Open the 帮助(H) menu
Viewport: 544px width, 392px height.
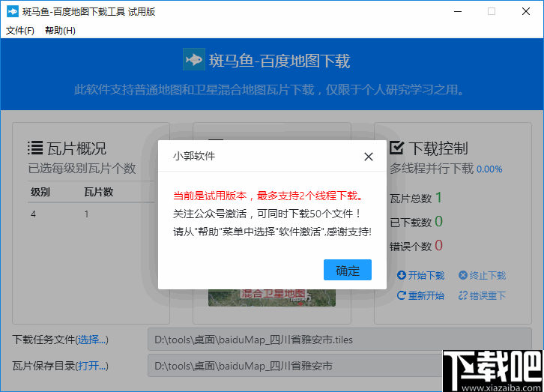pyautogui.click(x=60, y=31)
